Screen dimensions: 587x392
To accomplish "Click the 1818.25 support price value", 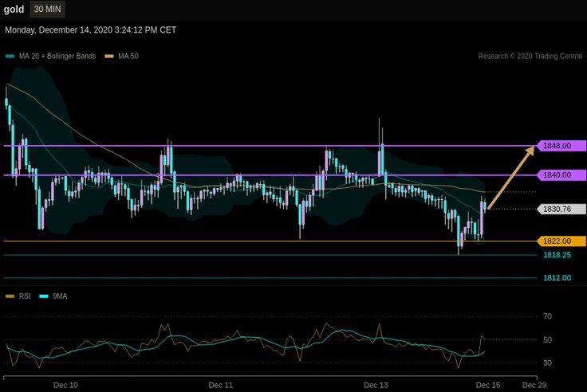I will tap(557, 255).
